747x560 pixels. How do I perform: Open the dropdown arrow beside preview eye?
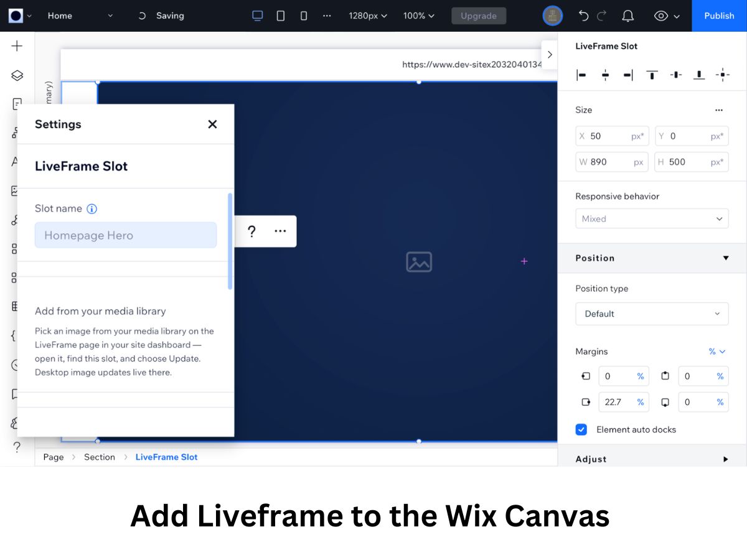[677, 16]
